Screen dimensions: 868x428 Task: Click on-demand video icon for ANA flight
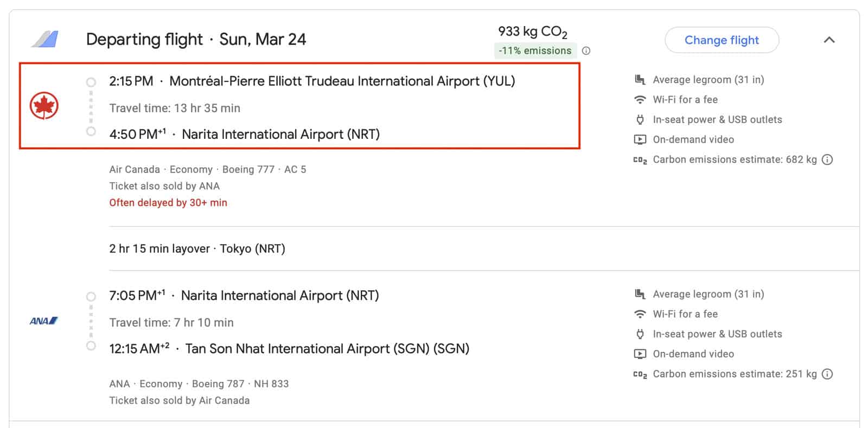[x=640, y=354]
